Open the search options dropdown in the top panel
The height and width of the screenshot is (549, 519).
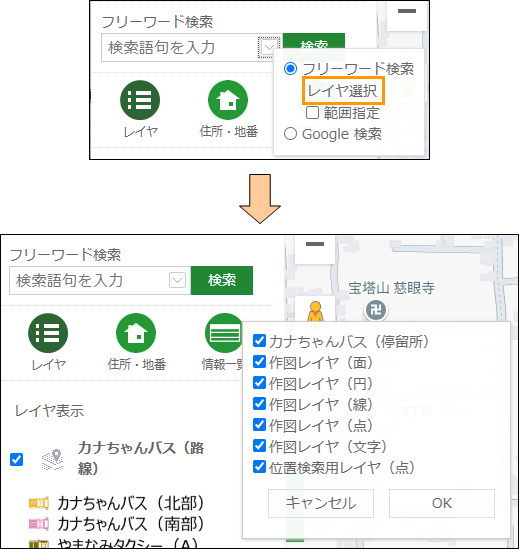click(269, 47)
